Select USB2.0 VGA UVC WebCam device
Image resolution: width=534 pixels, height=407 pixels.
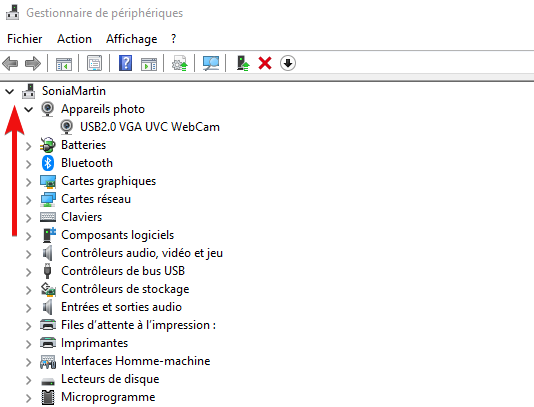[x=150, y=127]
